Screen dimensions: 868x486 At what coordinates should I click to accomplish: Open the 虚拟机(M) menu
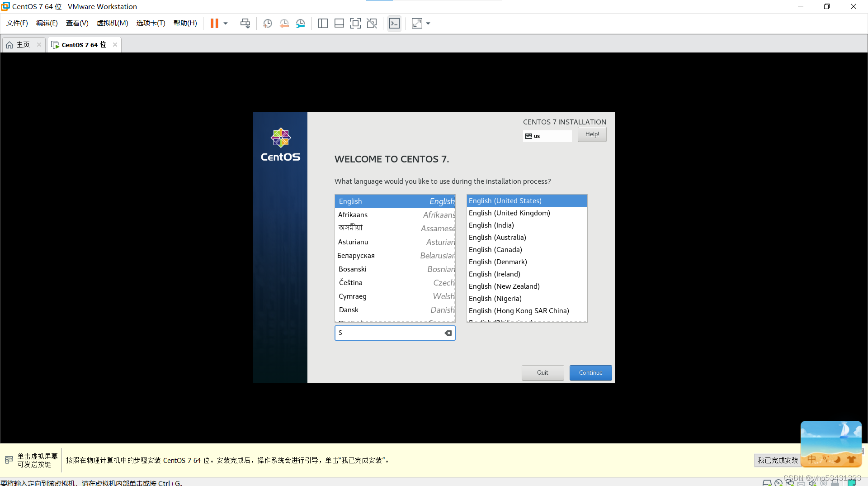coord(113,23)
